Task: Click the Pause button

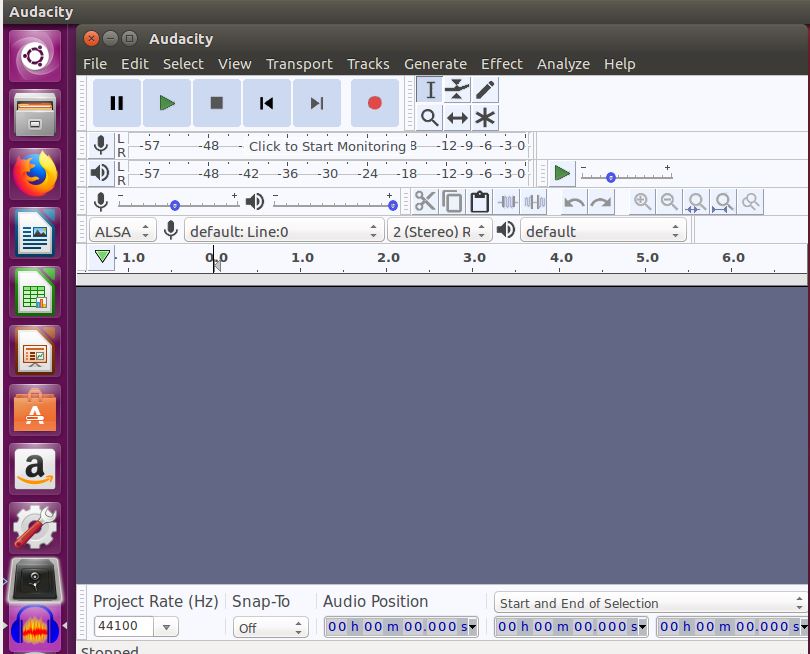Action: 116,102
